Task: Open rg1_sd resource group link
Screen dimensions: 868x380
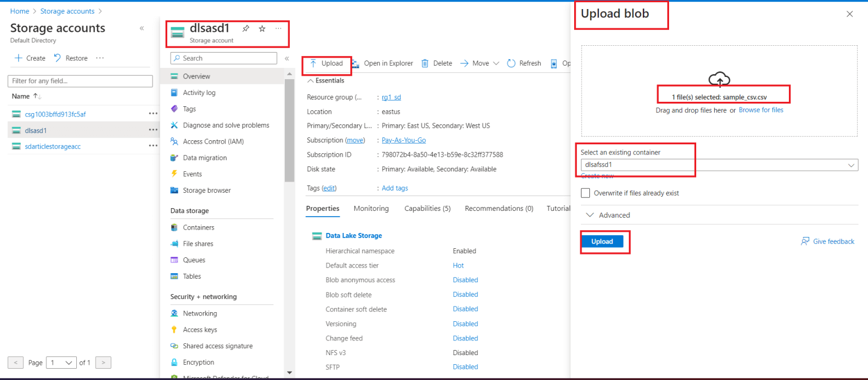Action: tap(392, 97)
